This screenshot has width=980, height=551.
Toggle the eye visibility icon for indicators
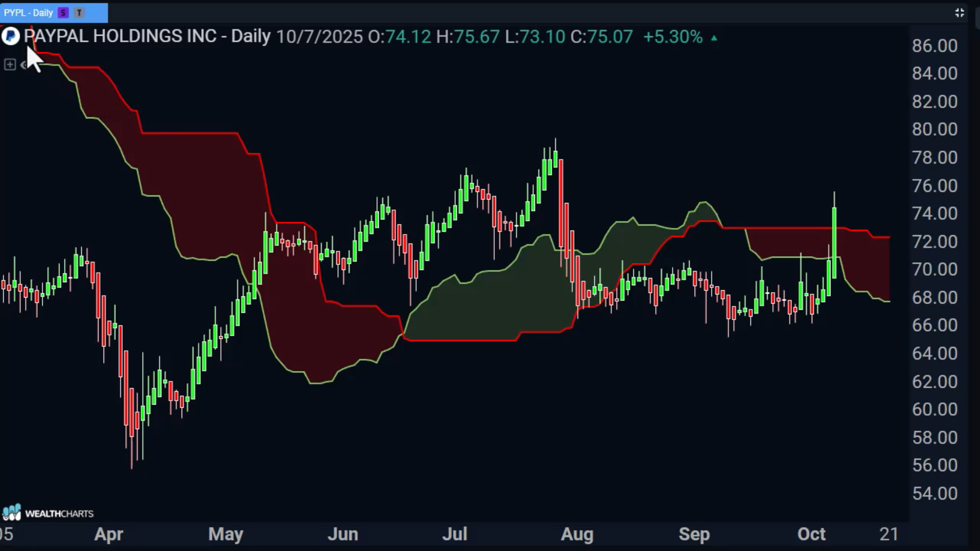[x=23, y=65]
